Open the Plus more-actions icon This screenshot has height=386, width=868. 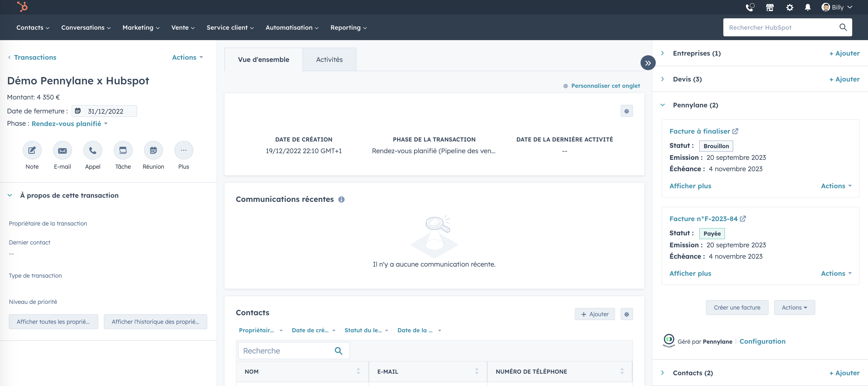point(184,150)
